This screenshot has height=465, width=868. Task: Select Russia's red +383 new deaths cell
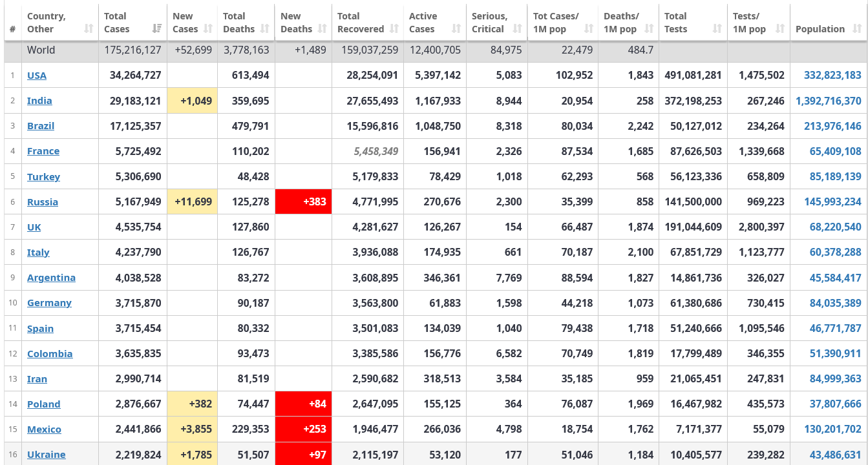coord(303,202)
